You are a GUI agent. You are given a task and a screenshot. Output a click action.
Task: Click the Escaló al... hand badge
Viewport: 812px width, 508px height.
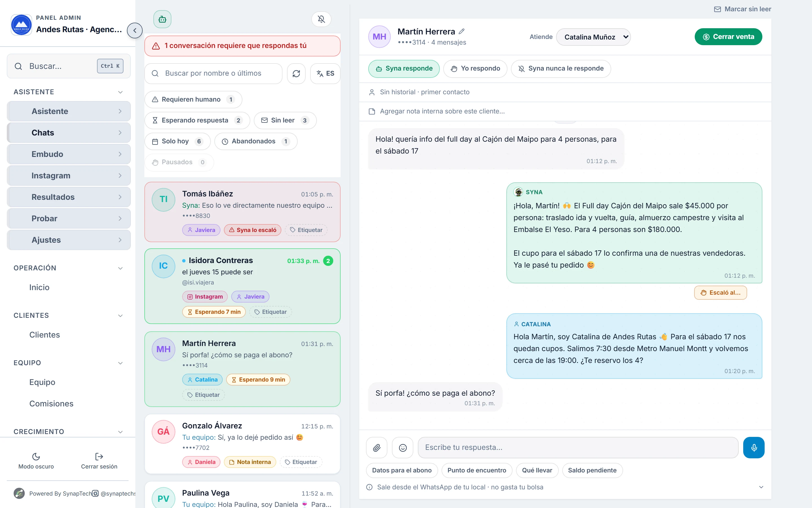pyautogui.click(x=720, y=293)
